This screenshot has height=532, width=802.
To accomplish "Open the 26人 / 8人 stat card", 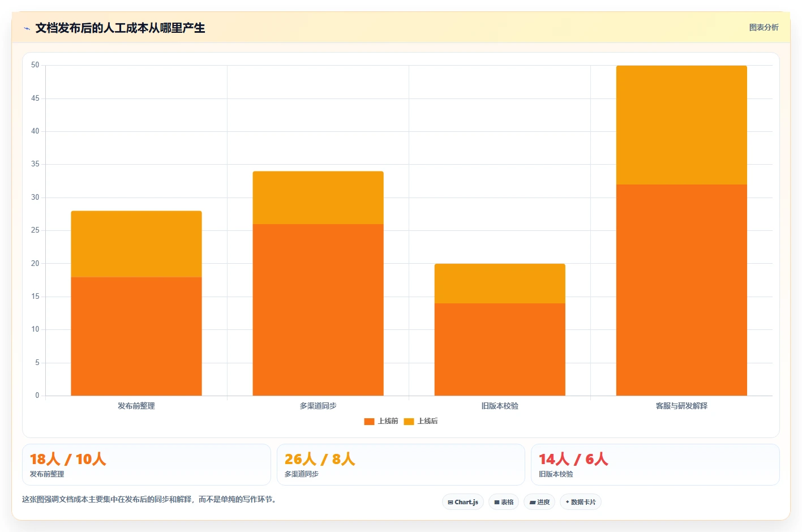I will 401,465.
